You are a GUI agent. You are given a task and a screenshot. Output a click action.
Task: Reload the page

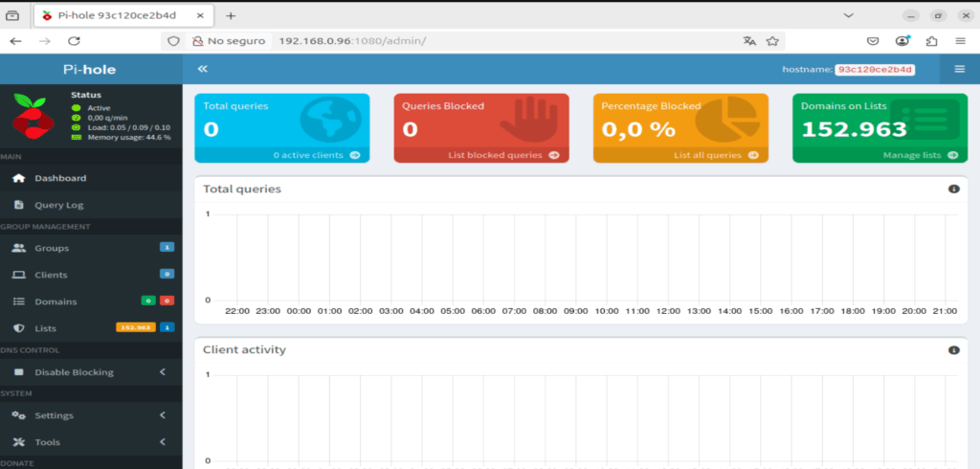74,41
